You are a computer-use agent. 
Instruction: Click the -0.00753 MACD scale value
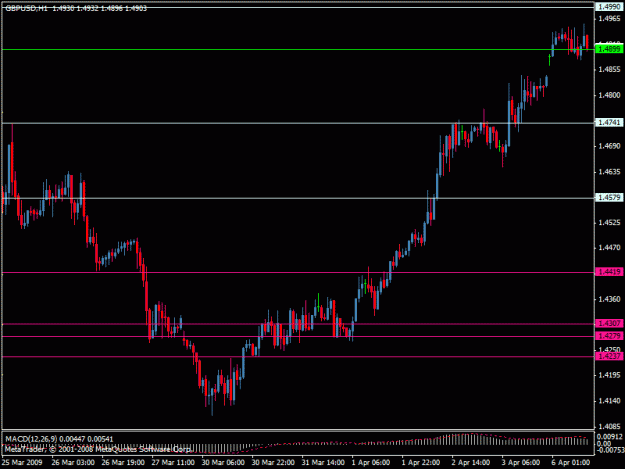(609, 450)
